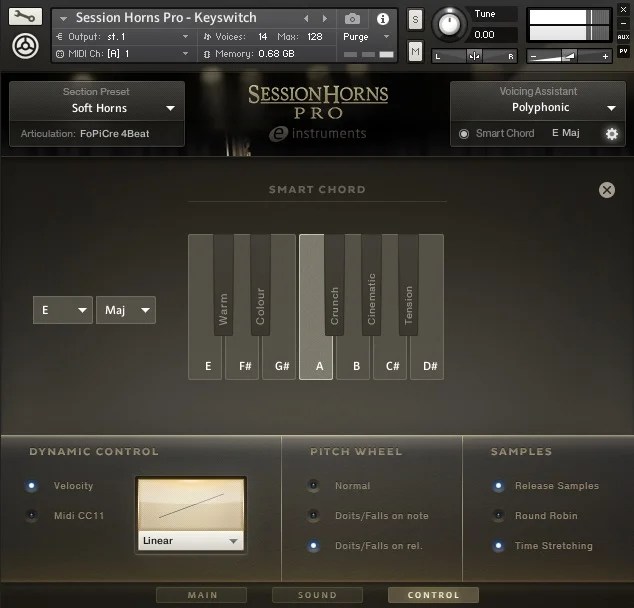
Task: Select the Crunch black key
Action: point(334,285)
